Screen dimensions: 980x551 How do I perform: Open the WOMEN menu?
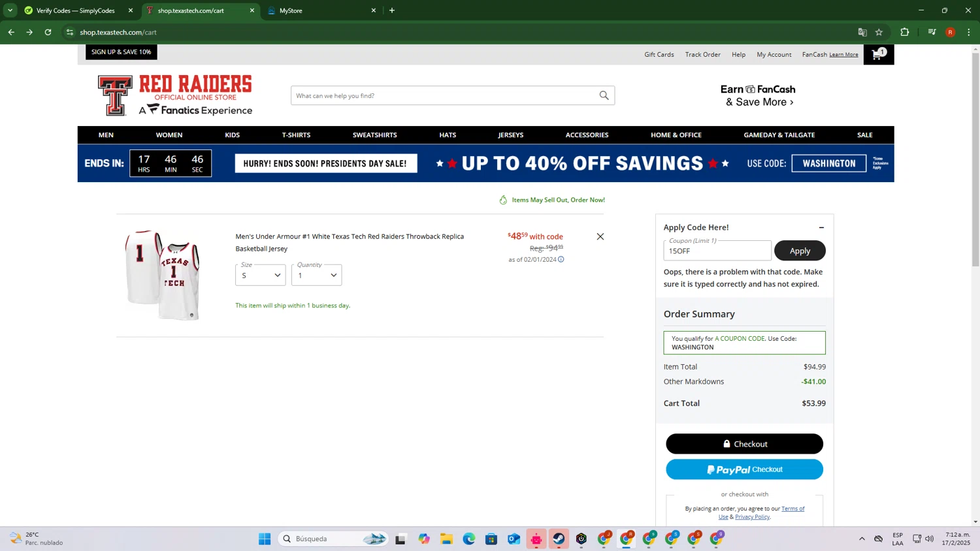[169, 135]
